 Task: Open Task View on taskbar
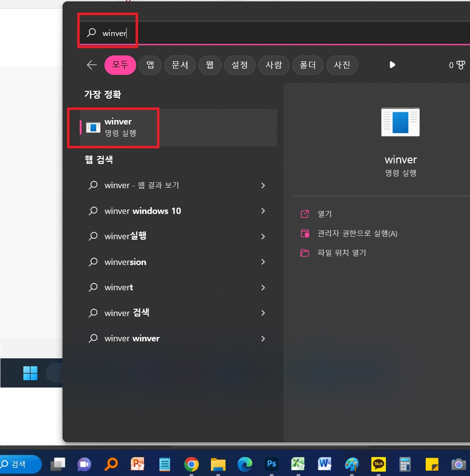click(x=58, y=464)
